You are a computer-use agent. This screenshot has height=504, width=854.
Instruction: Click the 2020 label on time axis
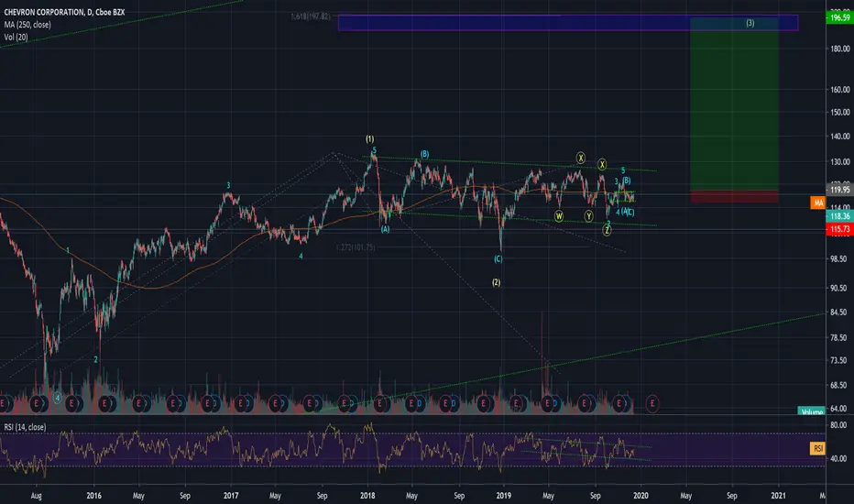640,496
